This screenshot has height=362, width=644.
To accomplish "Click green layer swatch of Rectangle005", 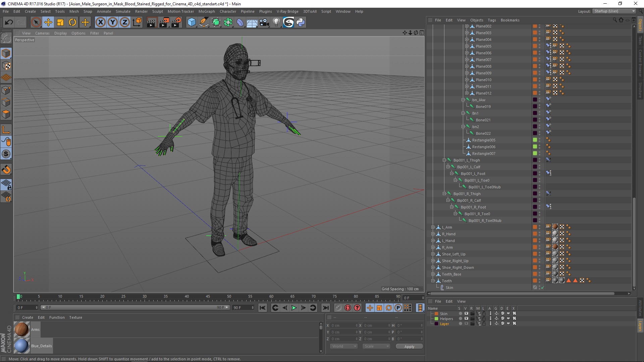I will click(x=535, y=140).
